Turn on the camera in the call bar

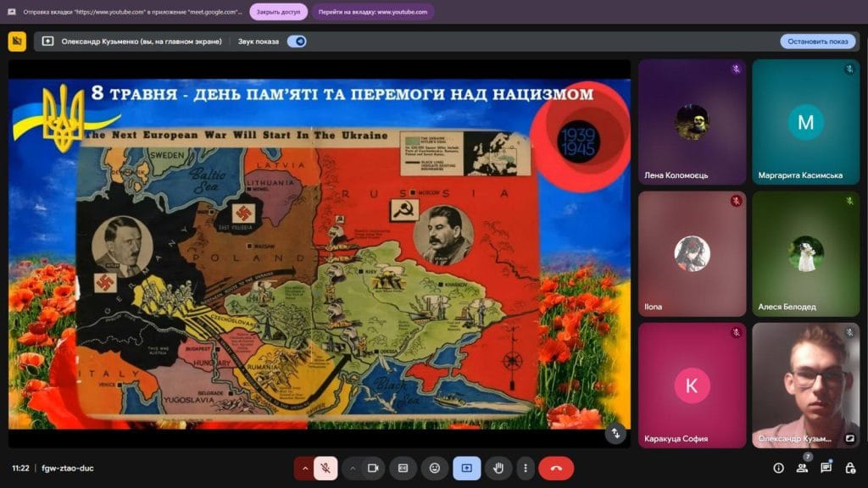(373, 468)
